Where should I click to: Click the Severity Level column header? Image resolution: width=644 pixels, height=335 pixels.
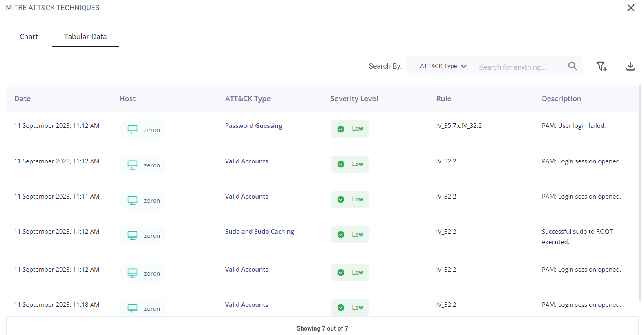[x=354, y=98]
